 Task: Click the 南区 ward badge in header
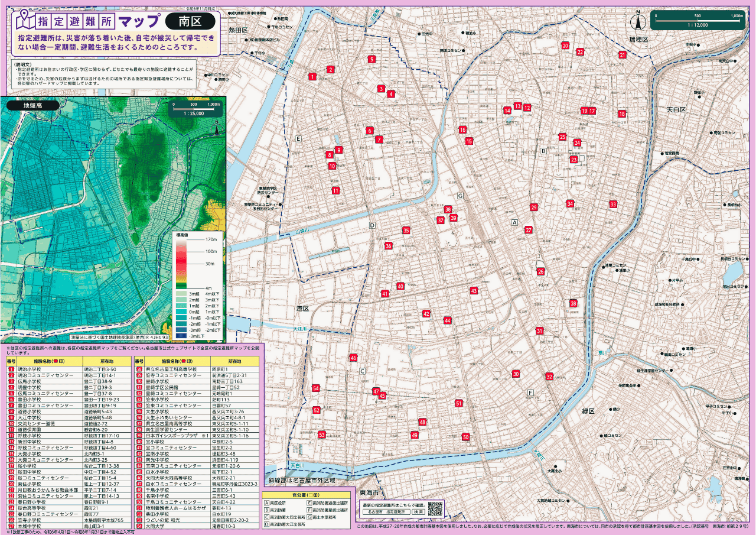(x=190, y=22)
